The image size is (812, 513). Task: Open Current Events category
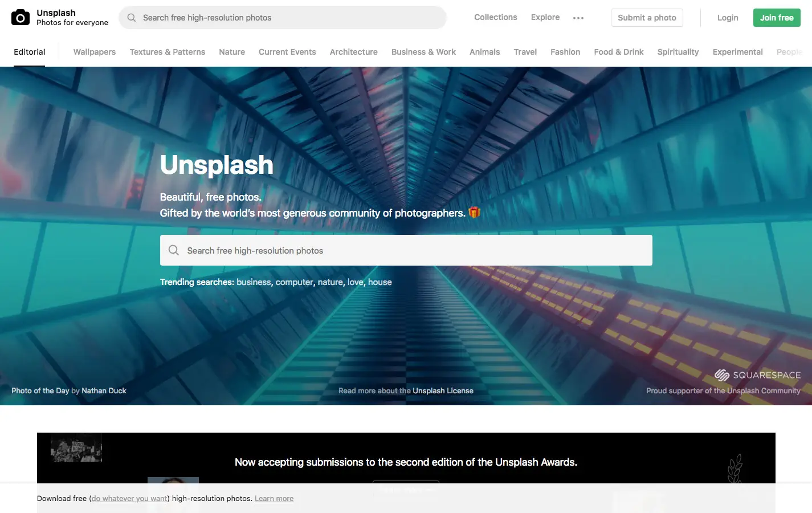pyautogui.click(x=287, y=52)
